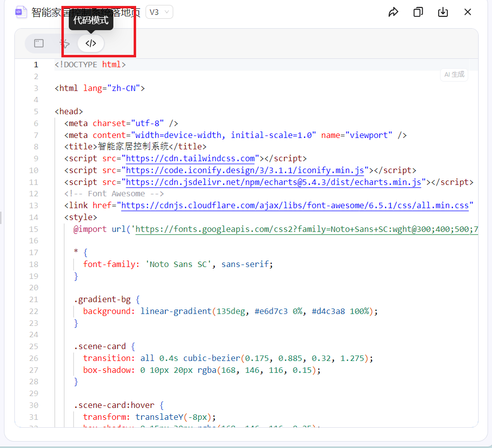Click the share arrow icon

[x=393, y=12]
